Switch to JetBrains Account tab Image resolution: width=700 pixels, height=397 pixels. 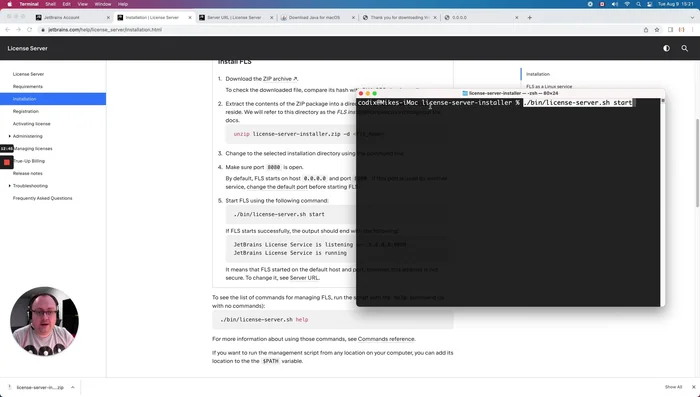pos(62,17)
